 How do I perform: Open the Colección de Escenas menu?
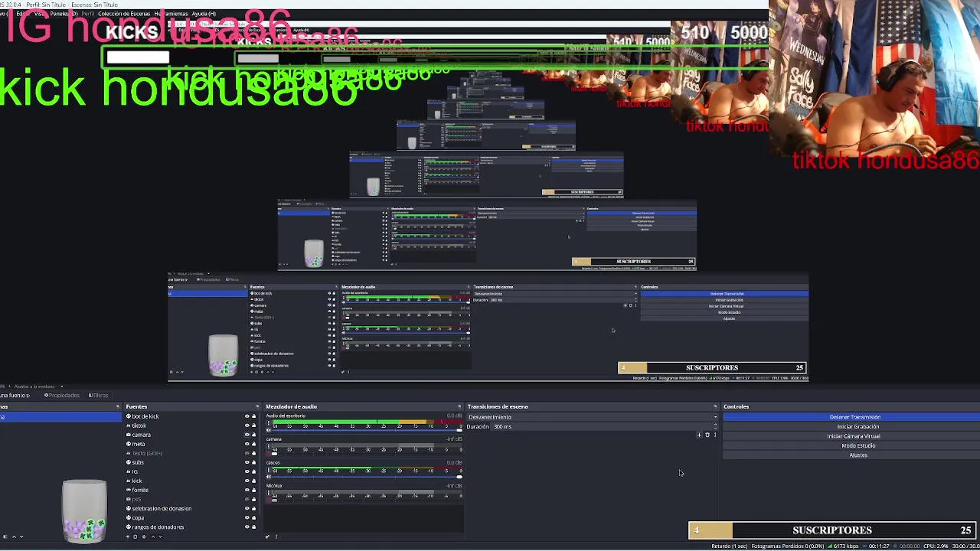(x=124, y=14)
